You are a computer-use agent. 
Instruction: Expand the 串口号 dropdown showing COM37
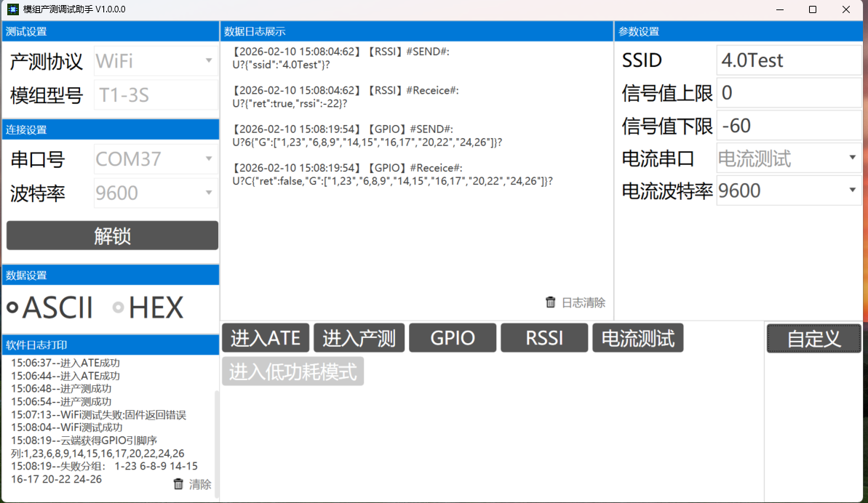point(155,158)
